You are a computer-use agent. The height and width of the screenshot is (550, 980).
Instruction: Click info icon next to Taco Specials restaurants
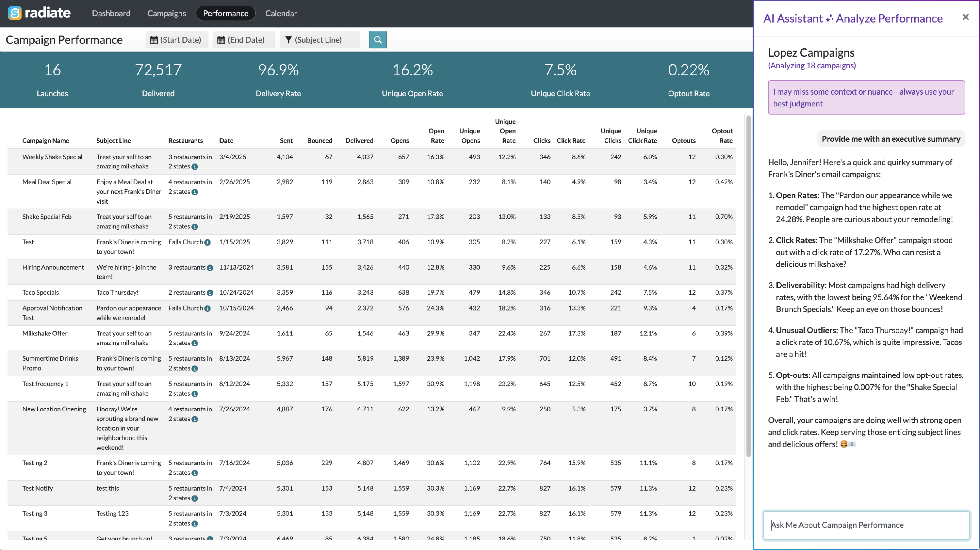coord(210,293)
